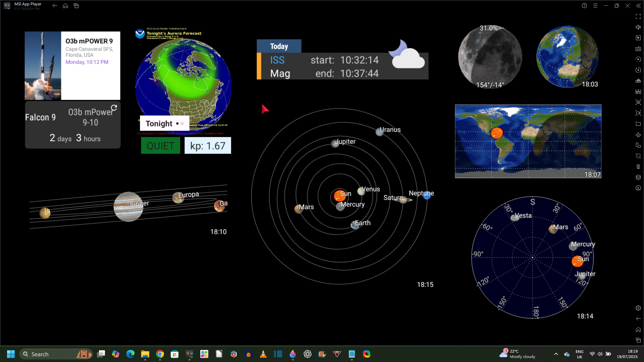The image size is (644, 362).
Task: Open the Windows Start menu
Action: click(11, 354)
